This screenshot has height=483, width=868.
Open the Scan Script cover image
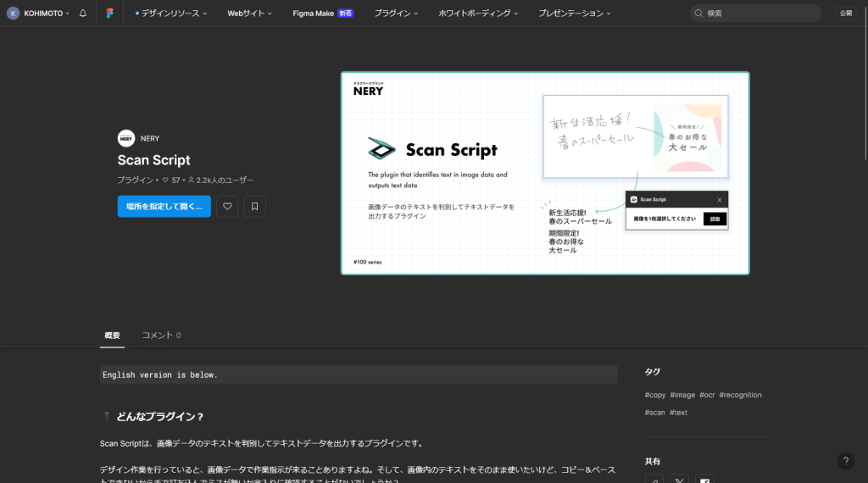click(545, 173)
